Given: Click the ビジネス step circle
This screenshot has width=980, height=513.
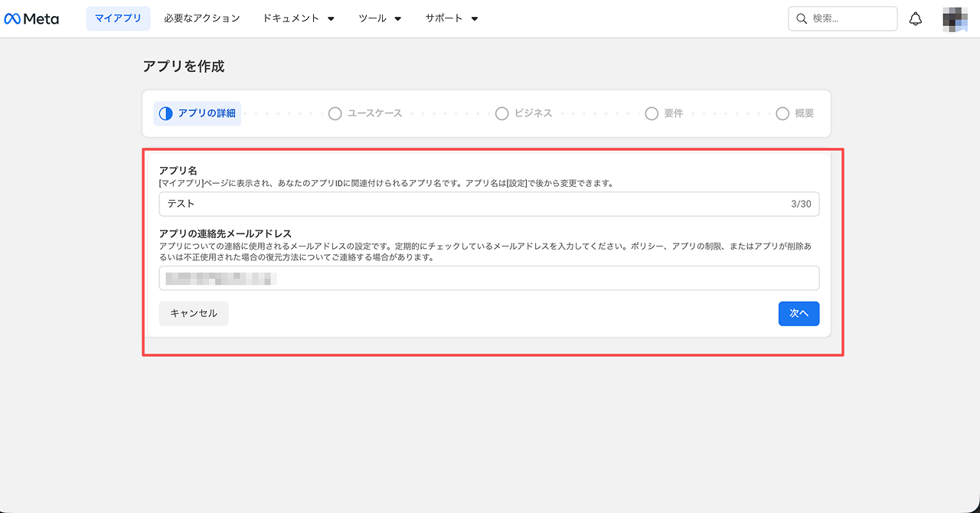Looking at the screenshot, I should coord(501,113).
